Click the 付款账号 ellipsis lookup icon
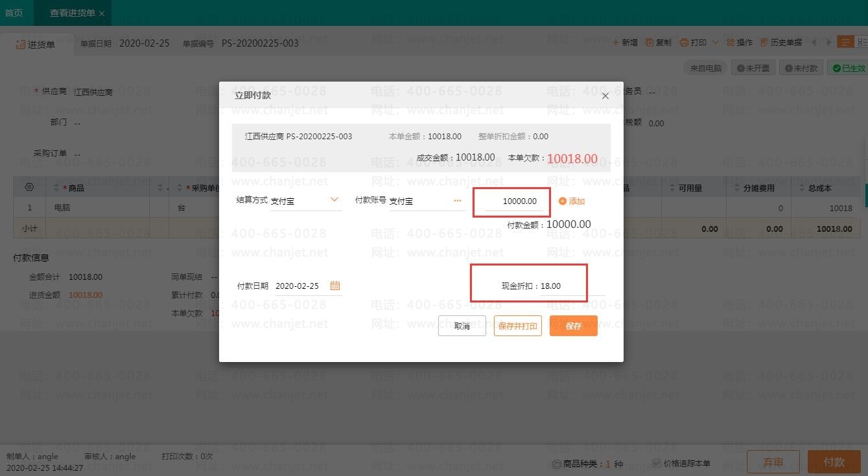Image resolution: width=868 pixels, height=476 pixels. pos(458,201)
